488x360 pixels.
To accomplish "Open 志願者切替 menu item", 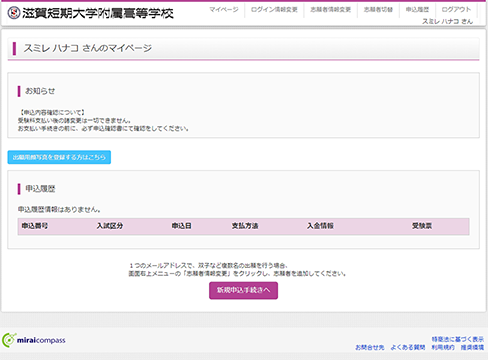I will tap(378, 10).
